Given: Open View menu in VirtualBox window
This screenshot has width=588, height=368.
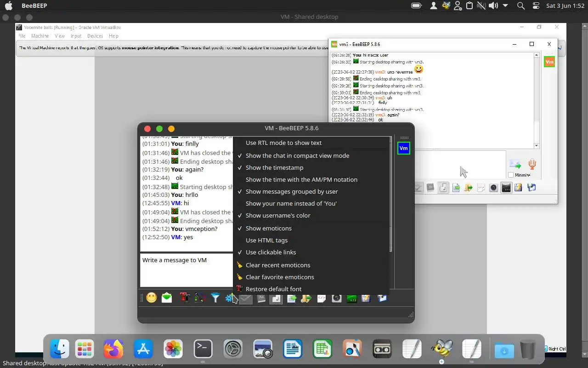Looking at the screenshot, I should tap(60, 36).
